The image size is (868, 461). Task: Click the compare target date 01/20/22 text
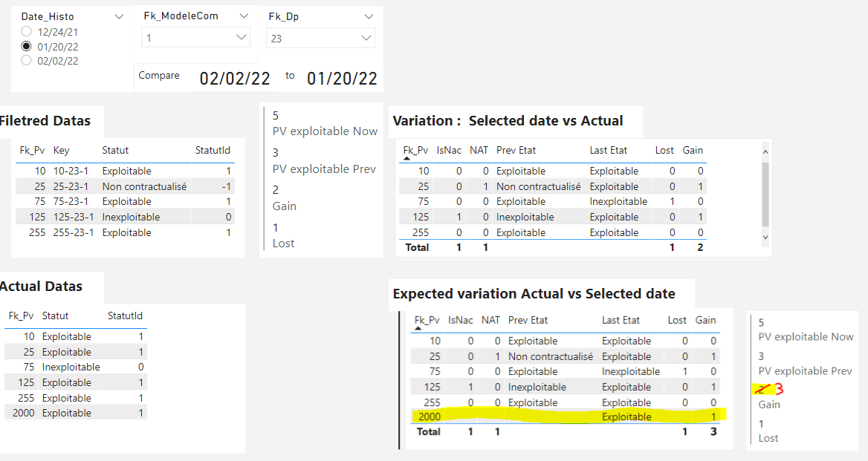point(342,79)
